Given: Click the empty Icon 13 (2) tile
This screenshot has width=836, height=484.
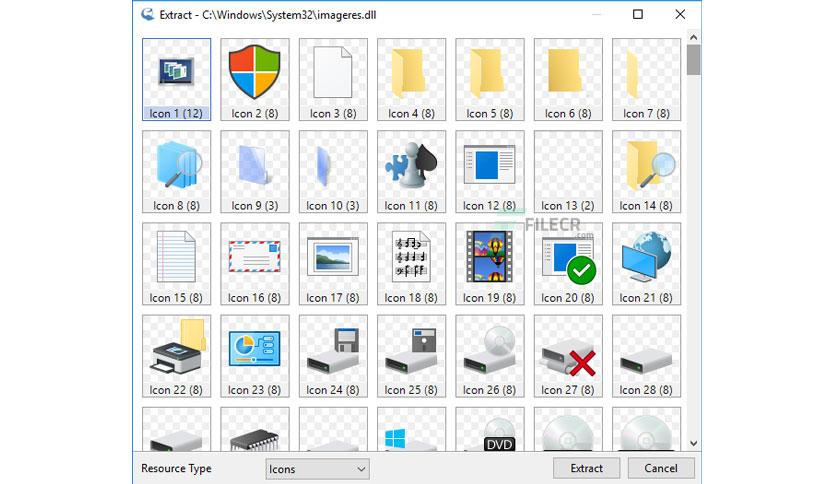Looking at the screenshot, I should coord(568,172).
